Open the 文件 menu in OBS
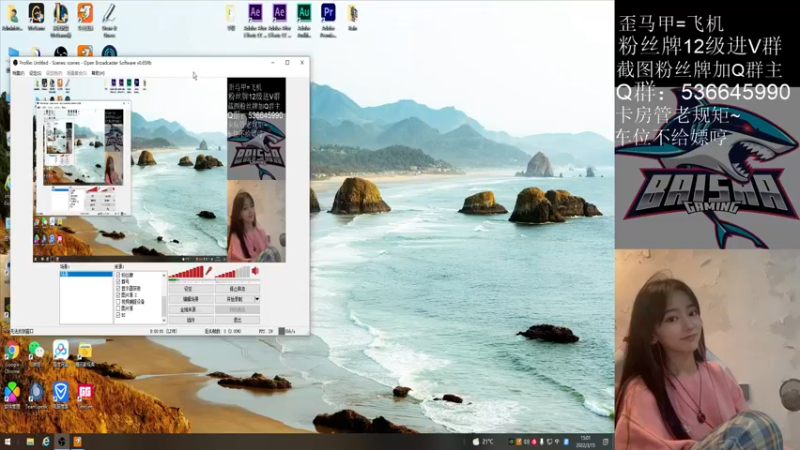 point(18,73)
